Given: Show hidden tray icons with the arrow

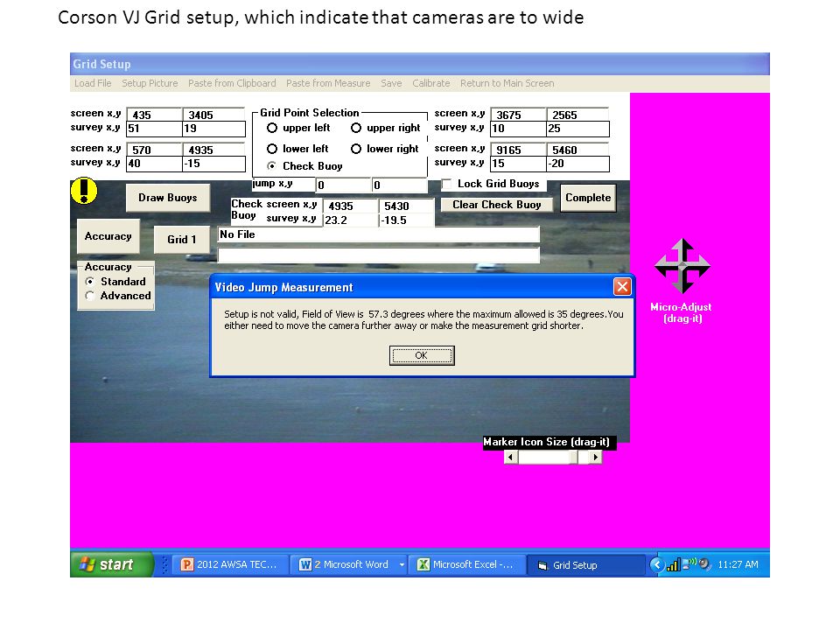Looking at the screenshot, I should pyautogui.click(x=657, y=564).
